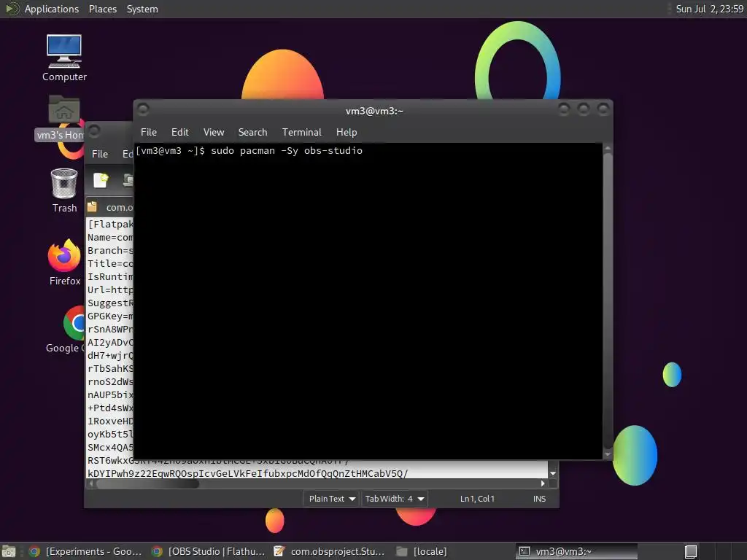Viewport: 747px width, 560px height.
Task: Open the terminal View menu
Action: 214,132
